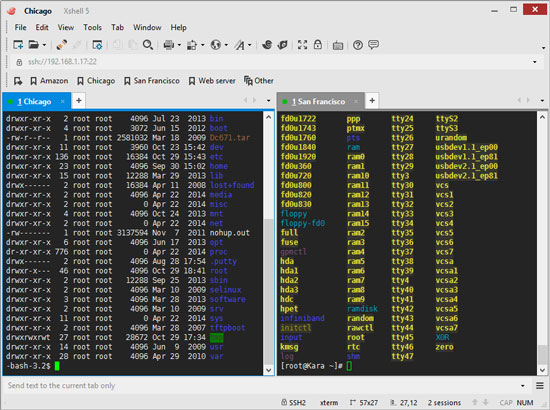
Task: Open the session Properties gear icon
Action: (97, 45)
